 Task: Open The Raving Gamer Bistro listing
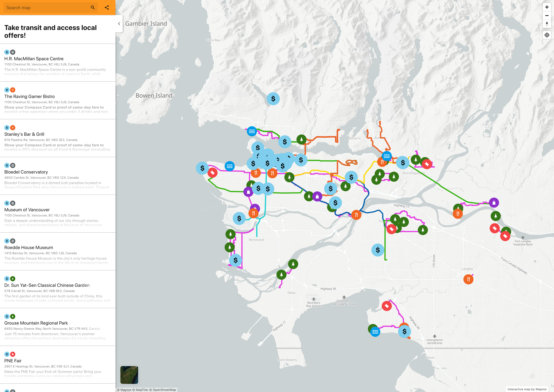(x=58, y=100)
